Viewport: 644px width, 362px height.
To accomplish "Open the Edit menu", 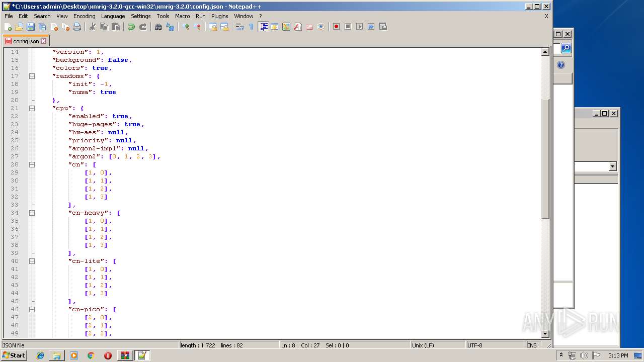I will pyautogui.click(x=23, y=16).
